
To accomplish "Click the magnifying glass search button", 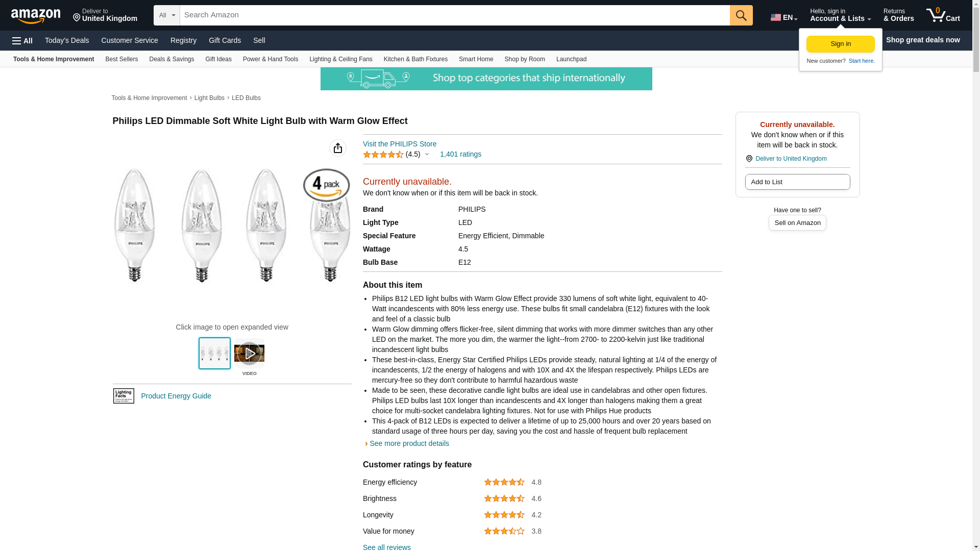I will point(741,15).
